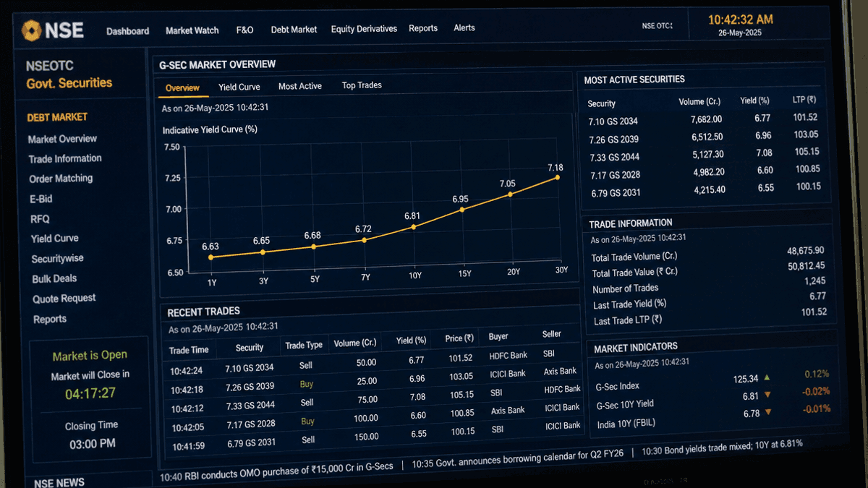Open Alerts in the top bar

pyautogui.click(x=464, y=27)
